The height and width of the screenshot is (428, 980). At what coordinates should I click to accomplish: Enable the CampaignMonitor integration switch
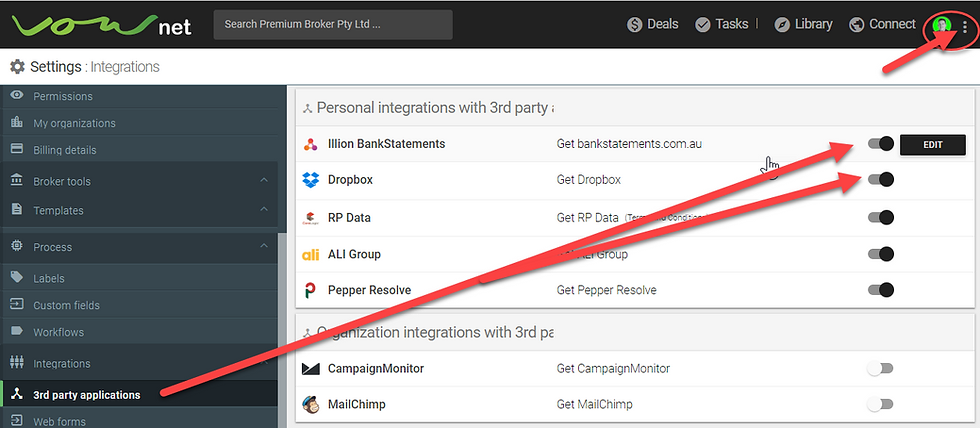pyautogui.click(x=880, y=369)
